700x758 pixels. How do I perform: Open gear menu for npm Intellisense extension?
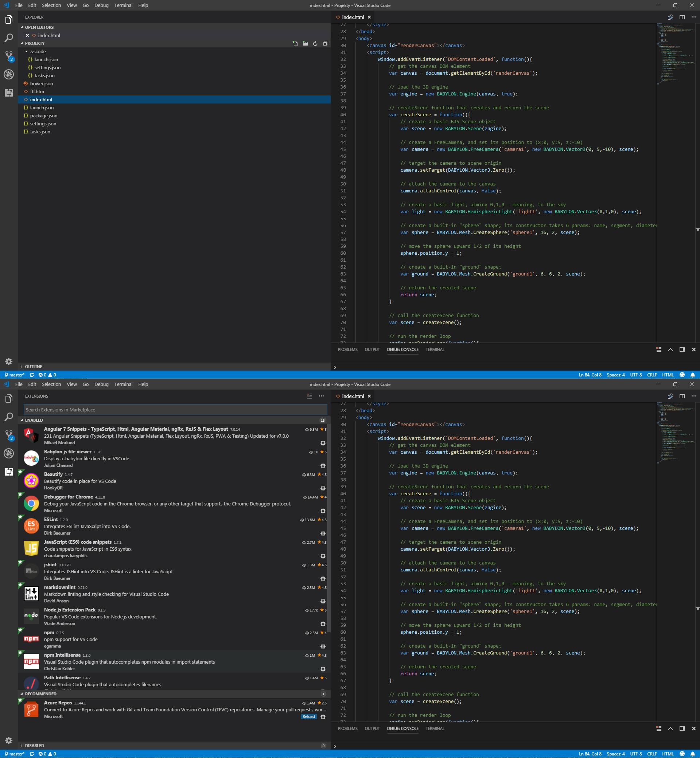[323, 669]
